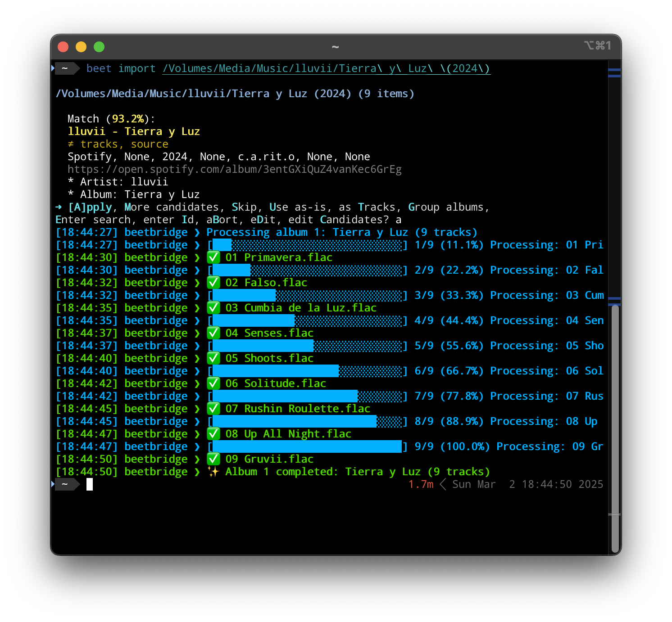Click the yellow 'lluvii - Tierra y Luz' heading
The image size is (672, 622).
pos(134,131)
